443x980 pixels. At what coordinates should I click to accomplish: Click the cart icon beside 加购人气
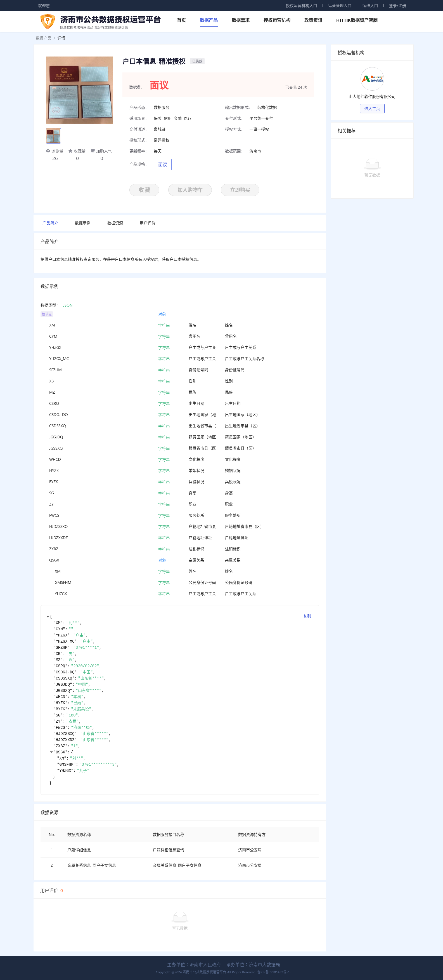click(x=93, y=151)
